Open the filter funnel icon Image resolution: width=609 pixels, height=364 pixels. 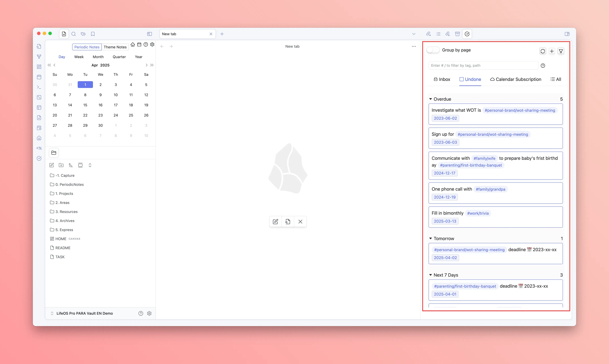click(561, 51)
